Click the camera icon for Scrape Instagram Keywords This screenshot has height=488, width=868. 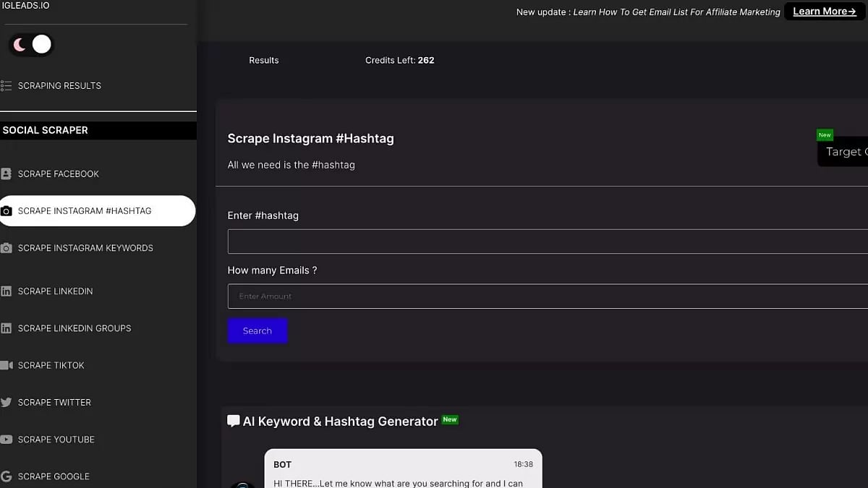pos(7,248)
